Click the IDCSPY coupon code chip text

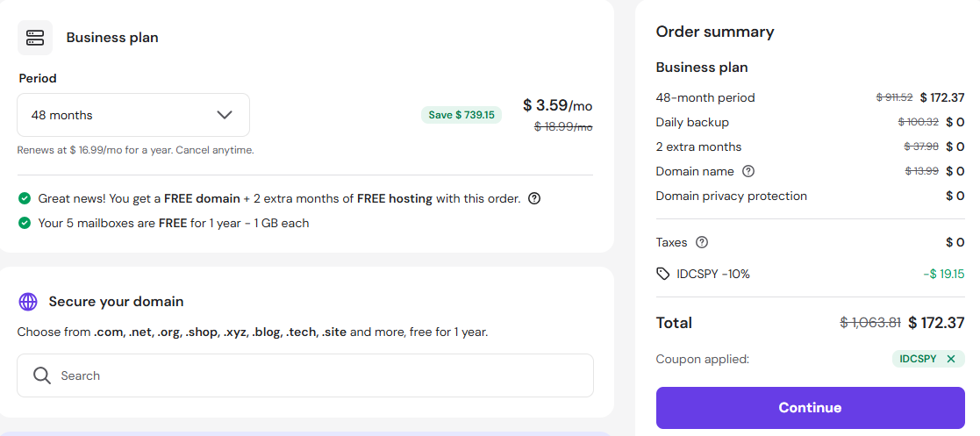tap(918, 359)
